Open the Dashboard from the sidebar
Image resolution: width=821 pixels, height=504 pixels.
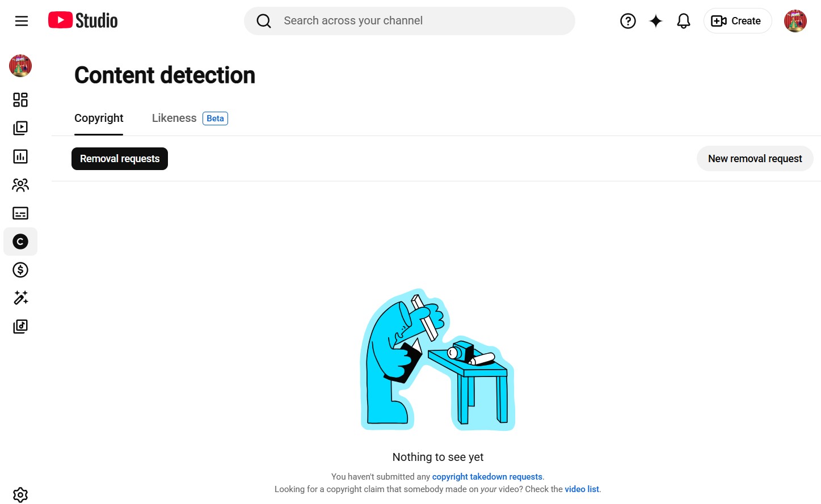(20, 100)
